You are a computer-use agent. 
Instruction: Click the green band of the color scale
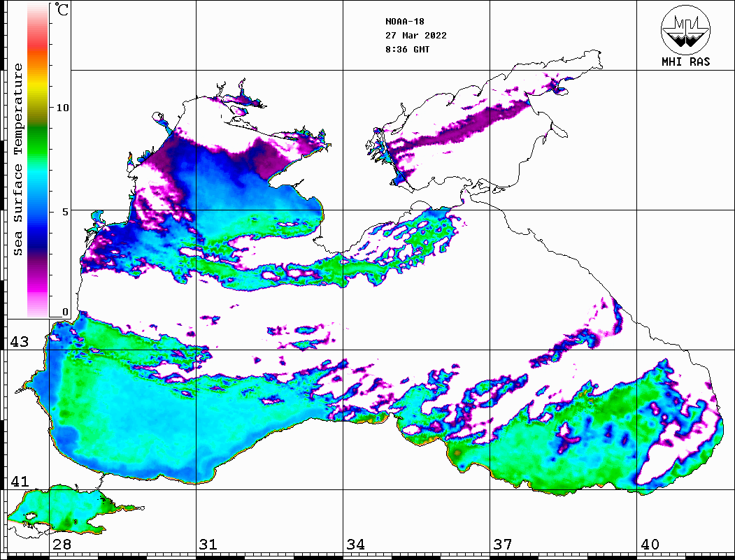[x=38, y=141]
